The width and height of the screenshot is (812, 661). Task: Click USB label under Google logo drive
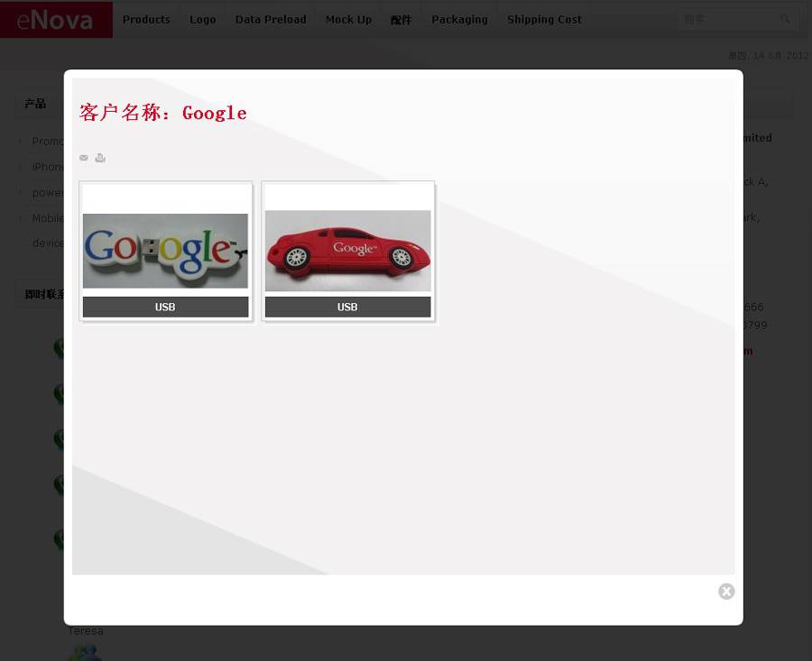pyautogui.click(x=165, y=308)
